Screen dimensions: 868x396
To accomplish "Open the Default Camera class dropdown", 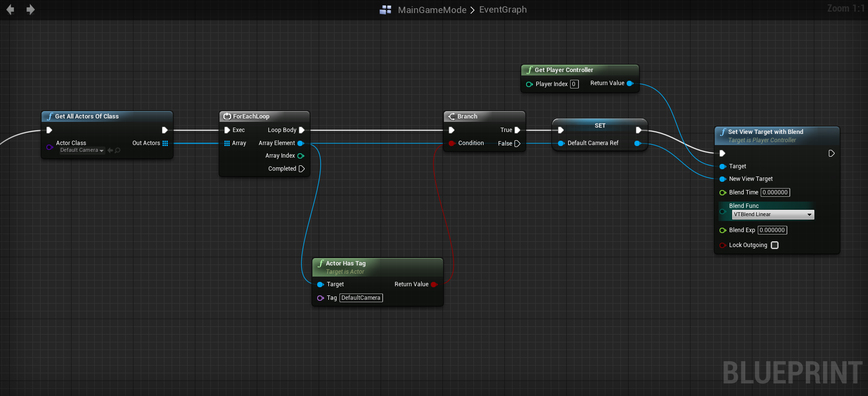I will pyautogui.click(x=82, y=150).
